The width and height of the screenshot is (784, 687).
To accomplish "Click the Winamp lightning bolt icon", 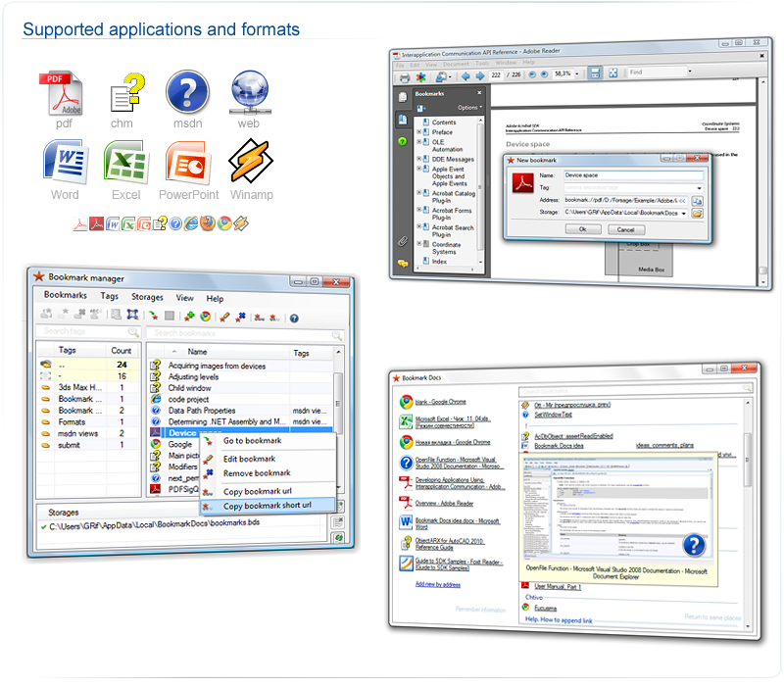I will 251,161.
